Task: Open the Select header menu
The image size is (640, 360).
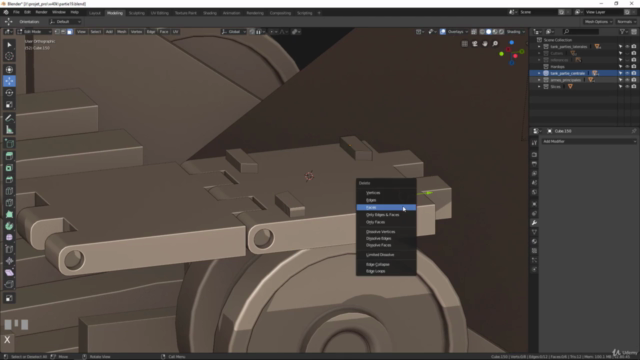Action: pyautogui.click(x=96, y=32)
